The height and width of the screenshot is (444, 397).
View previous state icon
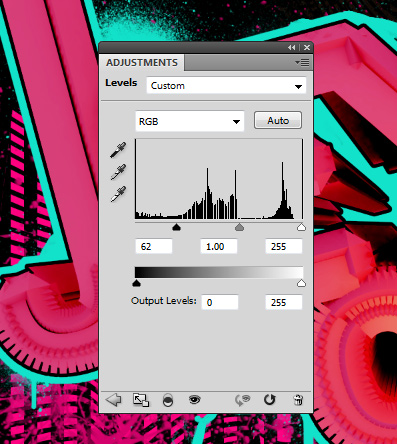[243, 400]
